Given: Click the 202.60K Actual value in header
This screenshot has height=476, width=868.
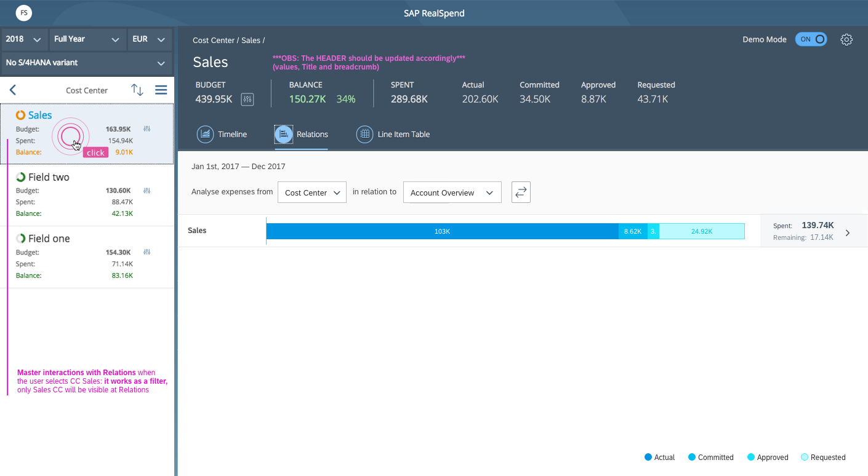Looking at the screenshot, I should (x=480, y=99).
